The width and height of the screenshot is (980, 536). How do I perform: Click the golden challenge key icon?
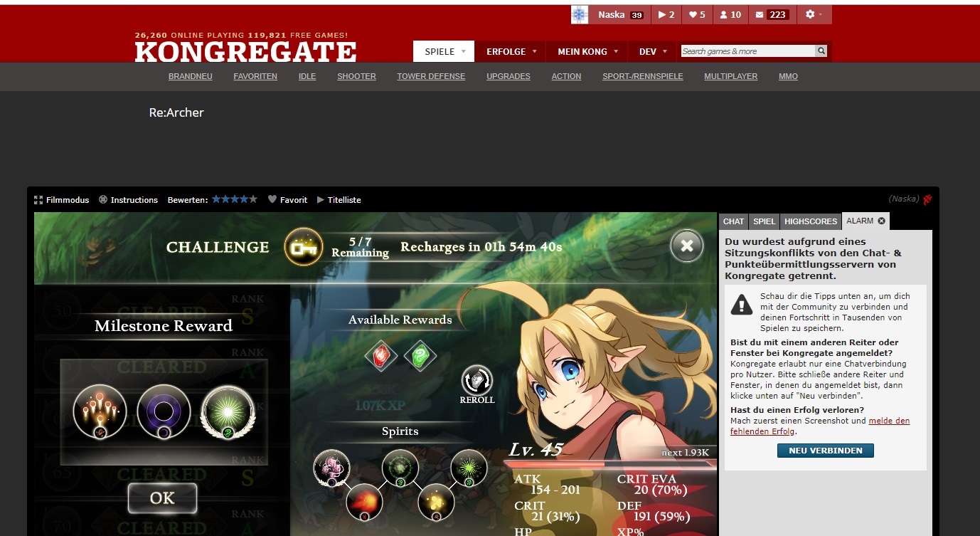tap(304, 247)
